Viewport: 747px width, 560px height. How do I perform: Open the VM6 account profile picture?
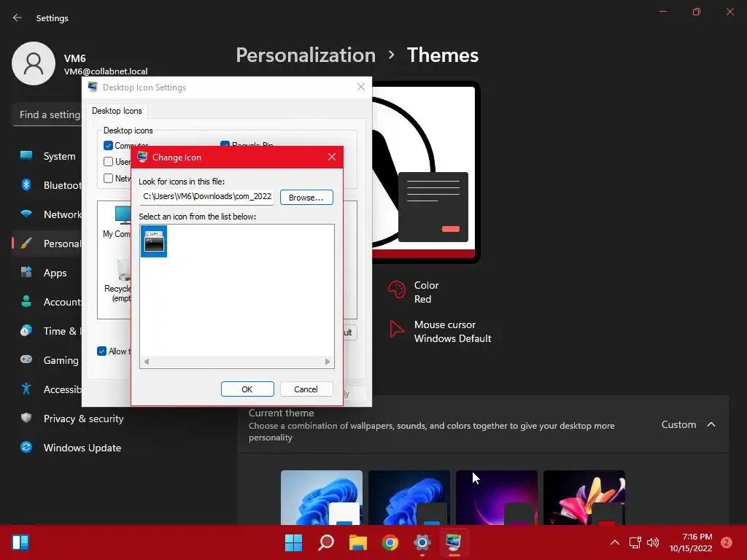tap(34, 63)
